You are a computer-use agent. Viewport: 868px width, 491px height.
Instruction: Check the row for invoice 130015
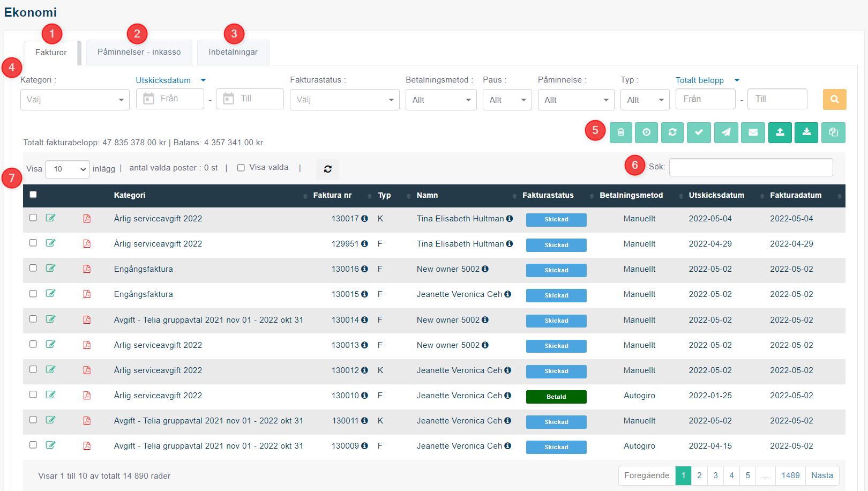coord(33,294)
